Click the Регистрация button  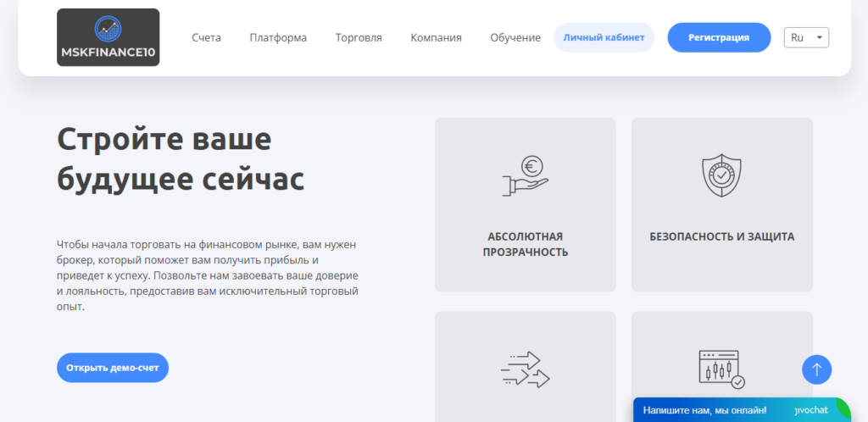[x=719, y=37]
